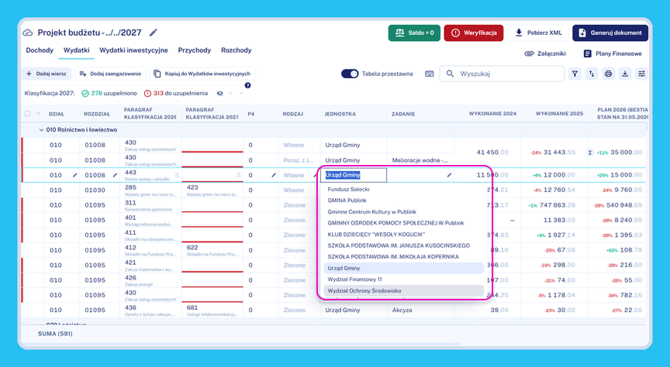Screen dimensions: 670x367
Task: Open Załączniki attachments link
Action: pyautogui.click(x=545, y=54)
